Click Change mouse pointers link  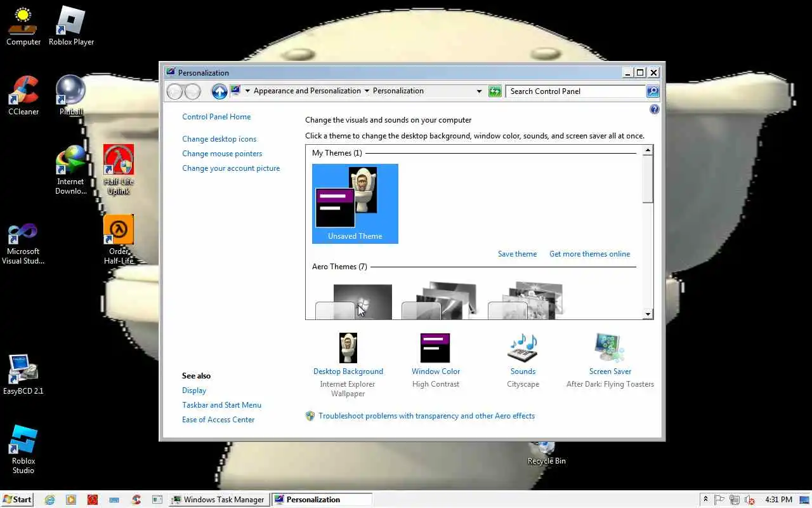[222, 154]
